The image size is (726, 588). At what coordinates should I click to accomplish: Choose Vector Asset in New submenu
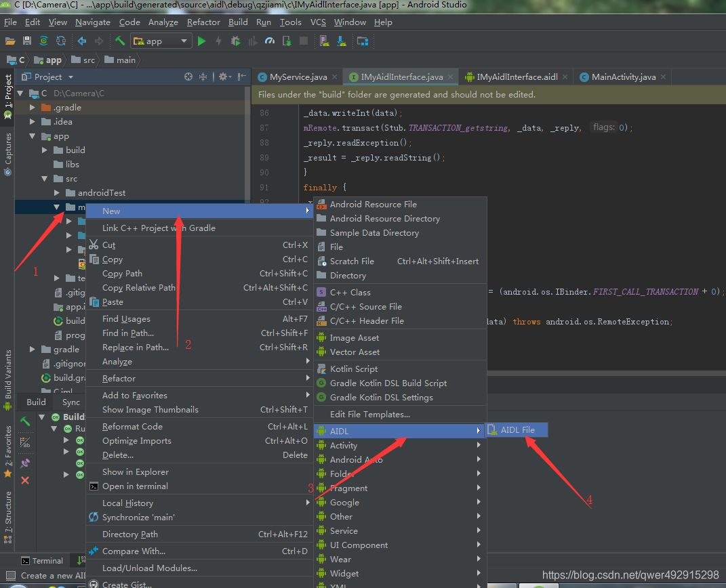(401, 352)
